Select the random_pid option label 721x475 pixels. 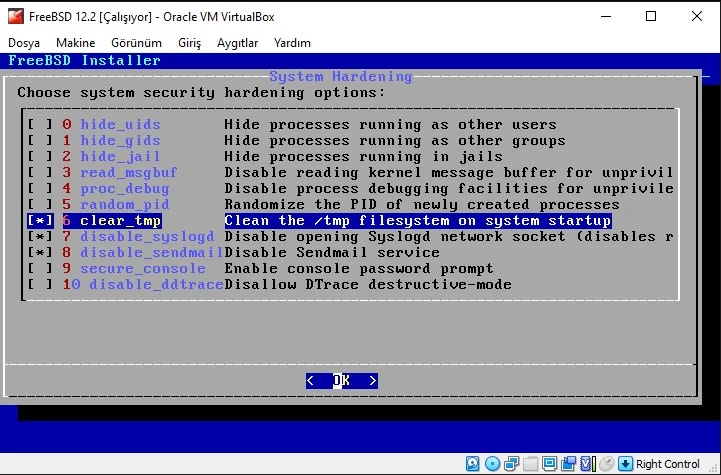pyautogui.click(x=125, y=204)
